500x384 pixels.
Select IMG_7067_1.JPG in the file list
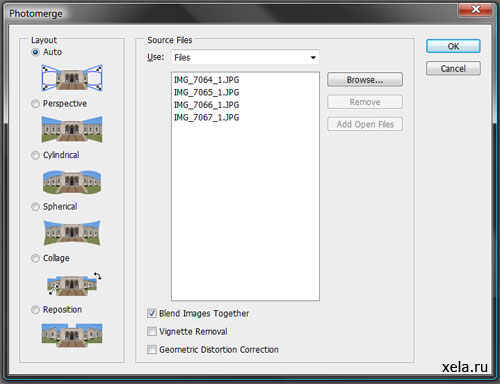tap(206, 117)
